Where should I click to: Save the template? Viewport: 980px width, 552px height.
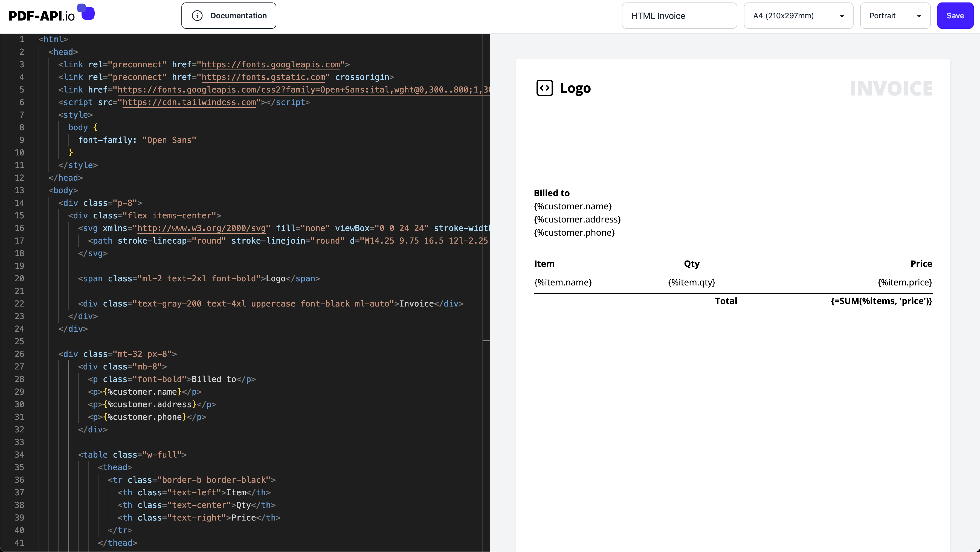coord(955,16)
